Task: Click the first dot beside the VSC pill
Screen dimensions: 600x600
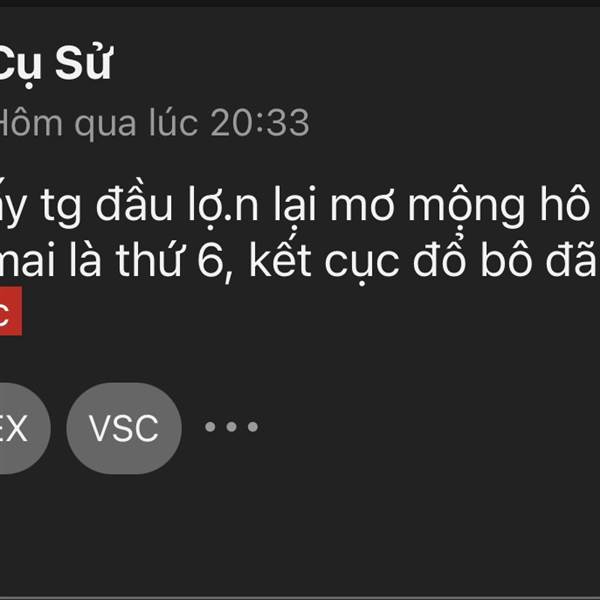Action: click(x=210, y=427)
